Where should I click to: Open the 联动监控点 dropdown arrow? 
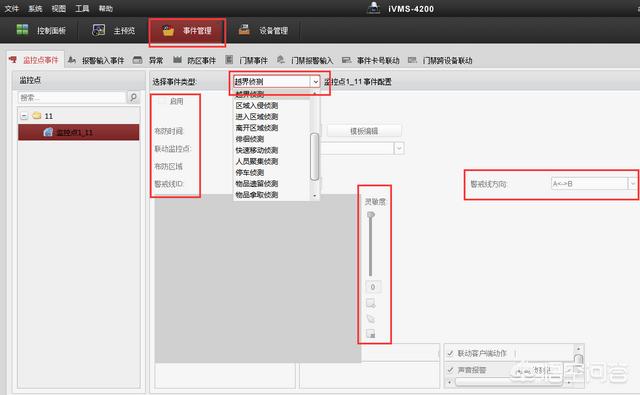(399, 148)
